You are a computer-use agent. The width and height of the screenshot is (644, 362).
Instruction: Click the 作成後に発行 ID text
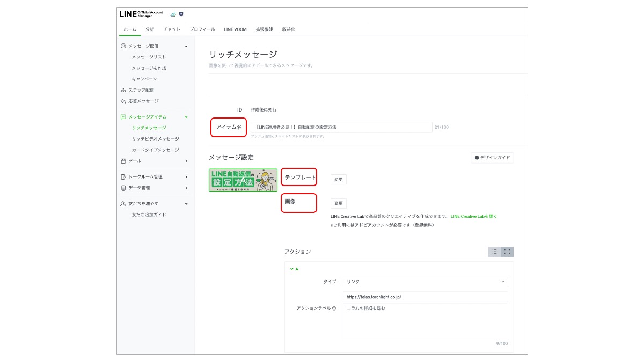[x=264, y=109]
